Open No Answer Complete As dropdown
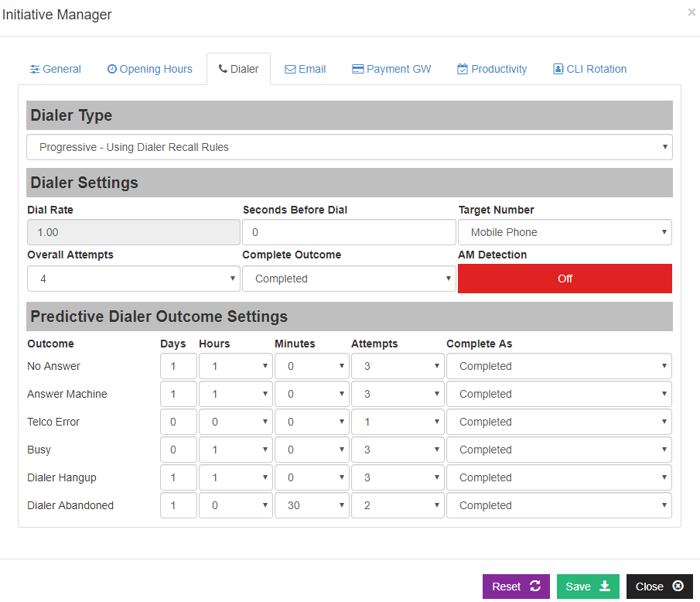Viewport: 700px width, 602px height. pyautogui.click(x=559, y=366)
